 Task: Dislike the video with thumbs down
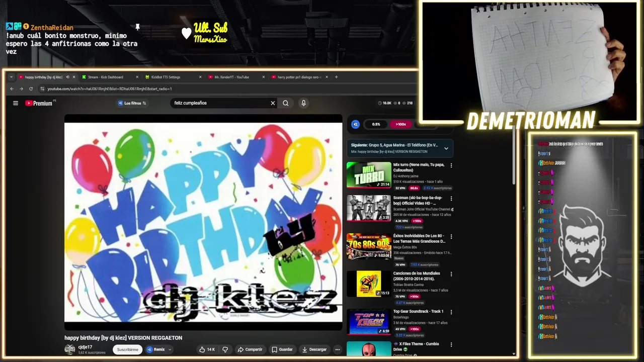225,349
